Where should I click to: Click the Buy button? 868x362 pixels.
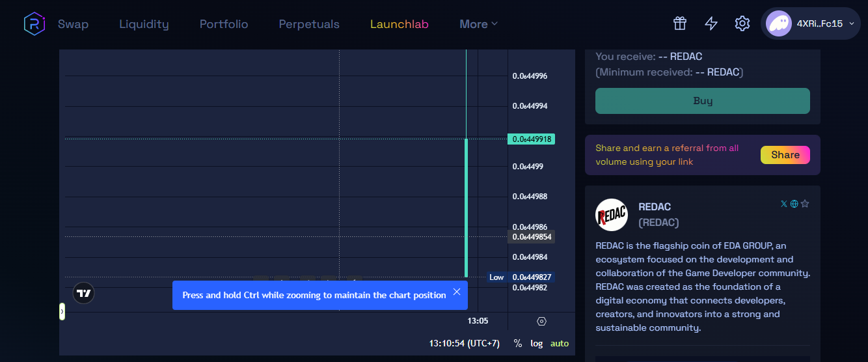point(703,101)
